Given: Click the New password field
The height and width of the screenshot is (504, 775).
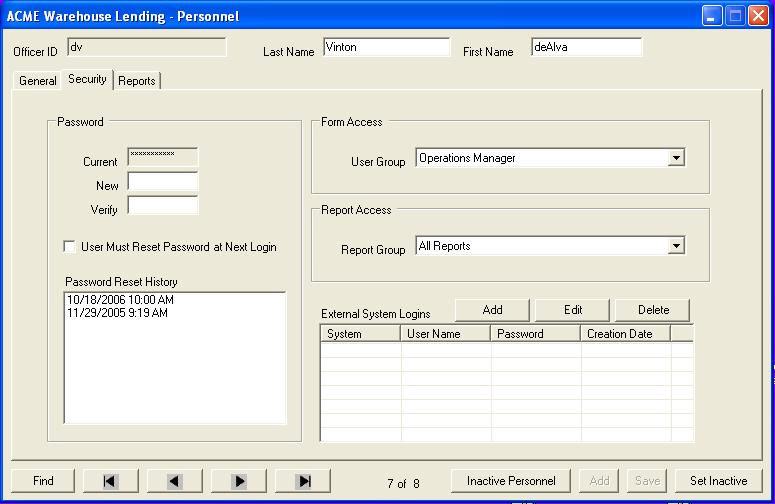Looking at the screenshot, I should 163,181.
